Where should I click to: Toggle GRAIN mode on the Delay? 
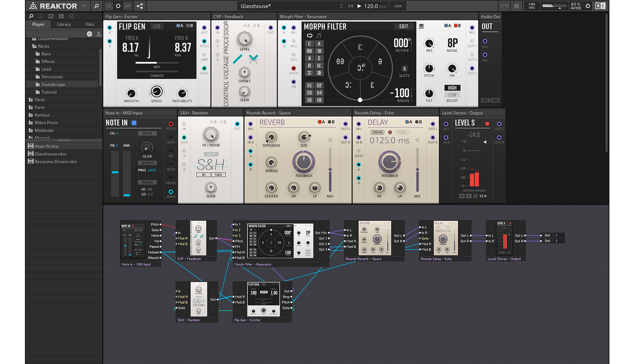pos(377,132)
